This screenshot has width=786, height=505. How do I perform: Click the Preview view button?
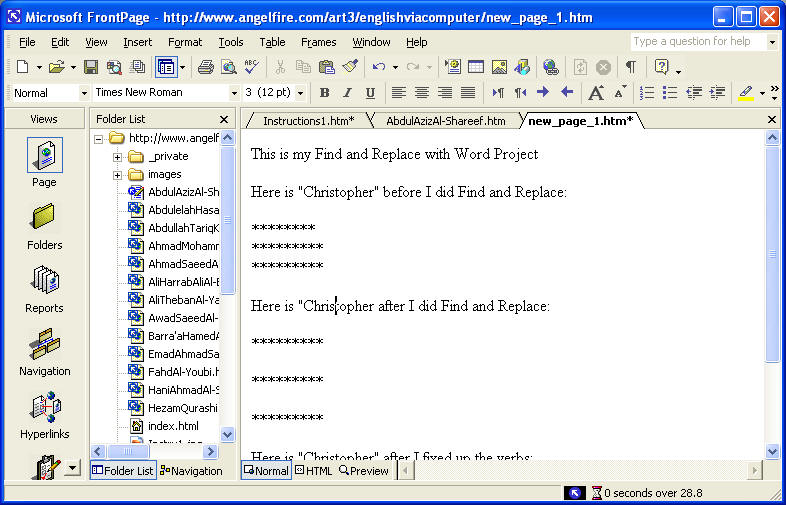(x=364, y=471)
